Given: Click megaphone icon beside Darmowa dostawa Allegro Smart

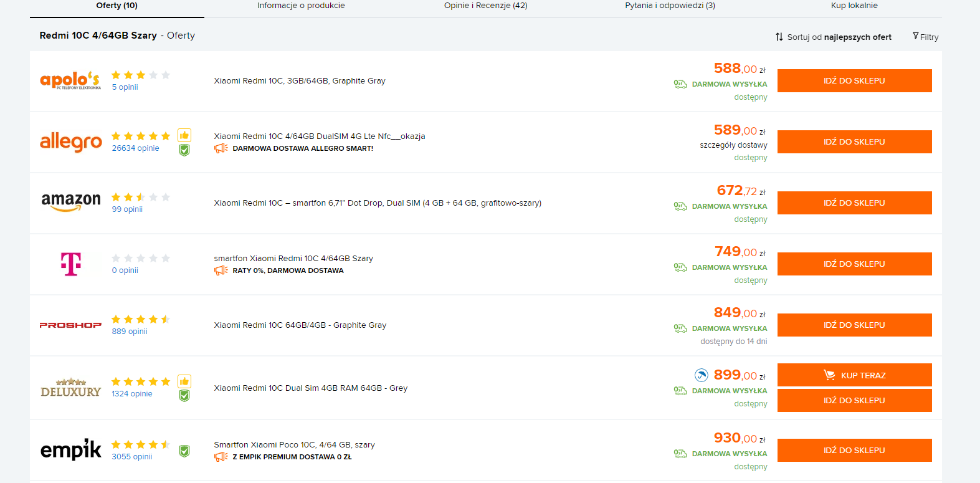Looking at the screenshot, I should pyautogui.click(x=221, y=148).
